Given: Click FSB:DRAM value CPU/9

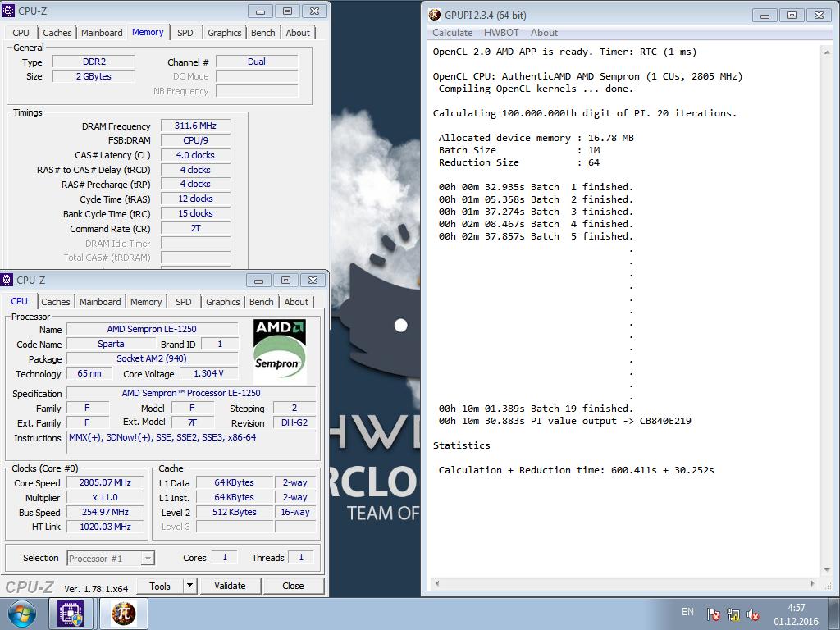Looking at the screenshot, I should click(195, 140).
